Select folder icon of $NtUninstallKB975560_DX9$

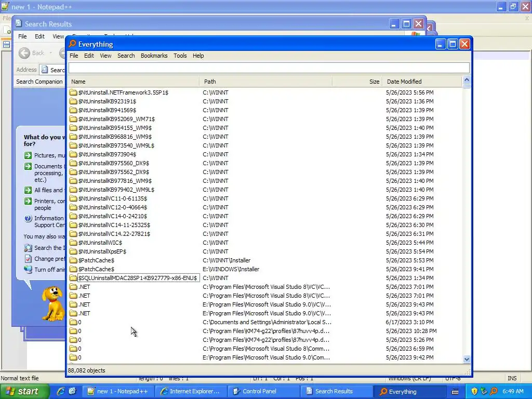pyautogui.click(x=73, y=163)
